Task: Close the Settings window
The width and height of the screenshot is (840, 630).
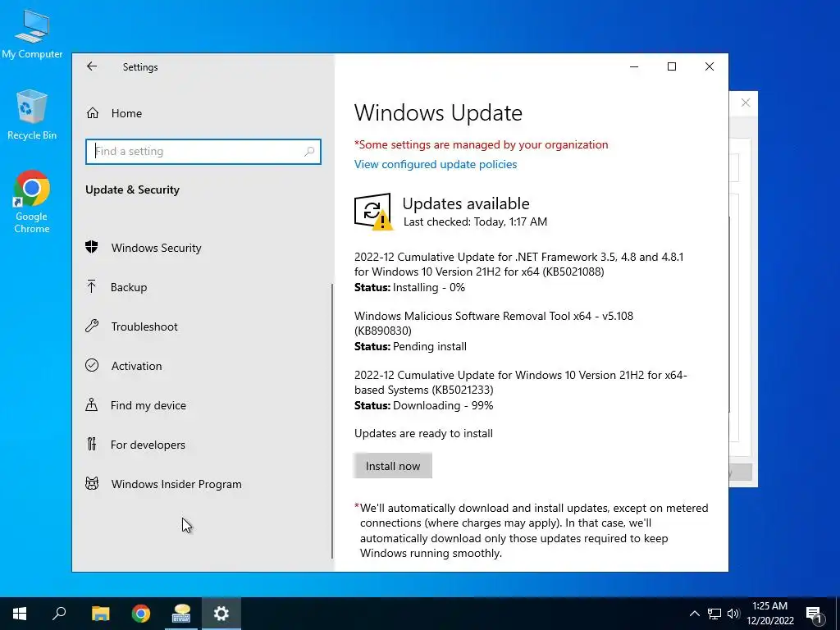Action: pos(710,66)
